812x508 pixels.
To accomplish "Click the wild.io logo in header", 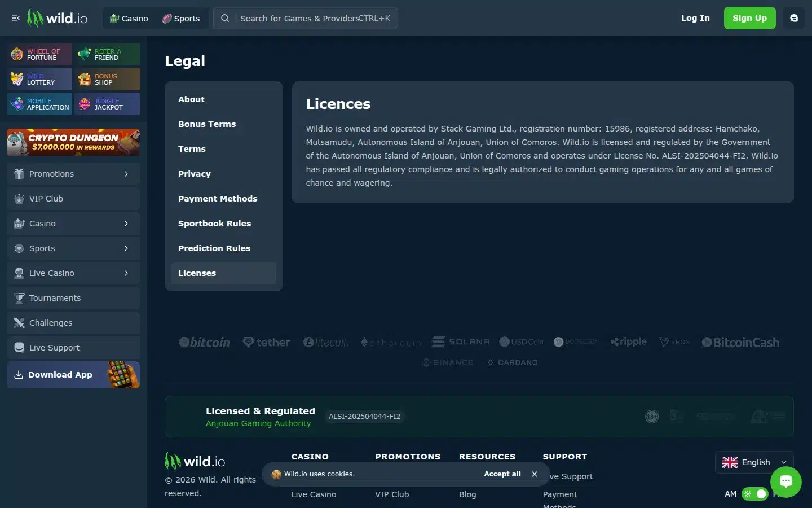I will tap(58, 18).
